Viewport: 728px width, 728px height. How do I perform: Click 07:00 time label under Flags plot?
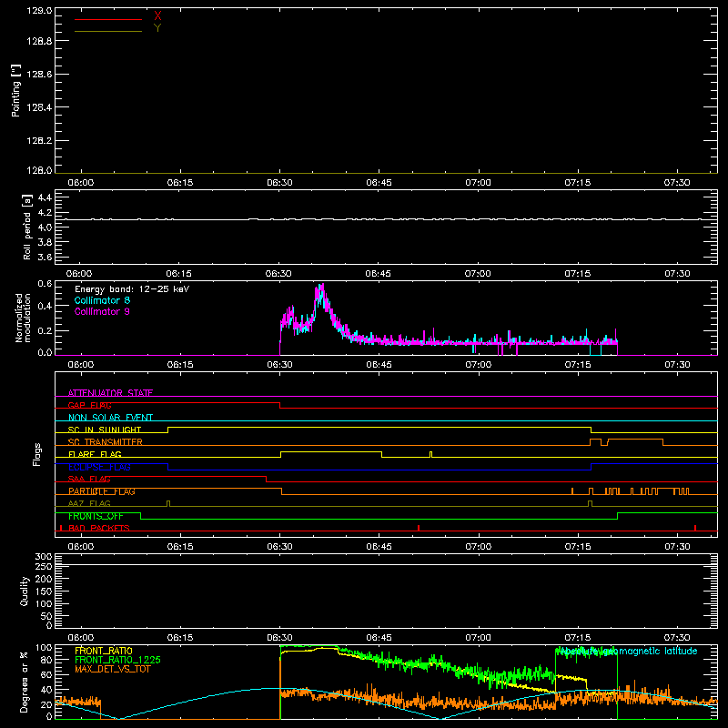pyautogui.click(x=479, y=547)
